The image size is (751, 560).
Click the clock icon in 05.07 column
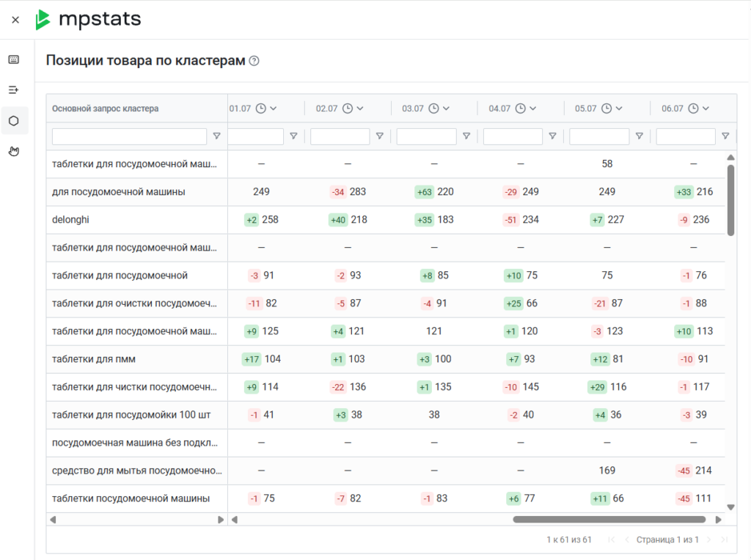[x=607, y=108]
